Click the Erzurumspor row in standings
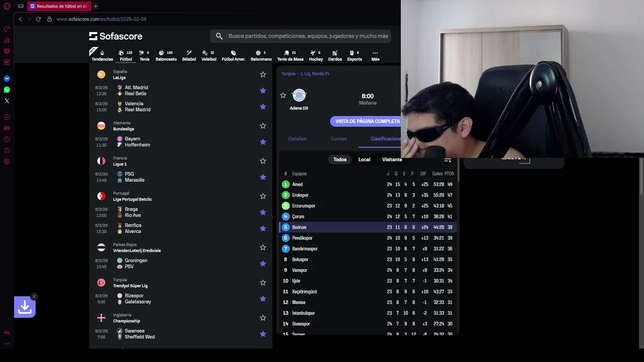The height and width of the screenshot is (362, 644). (x=367, y=206)
